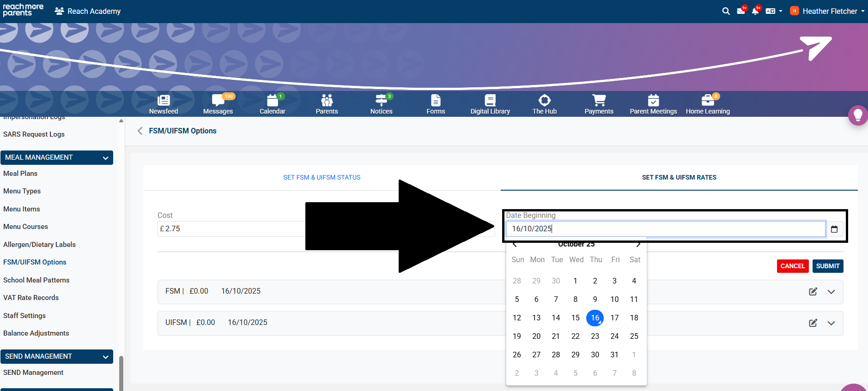868x391 pixels.
Task: Click the search magnifier icon
Action: tap(726, 11)
